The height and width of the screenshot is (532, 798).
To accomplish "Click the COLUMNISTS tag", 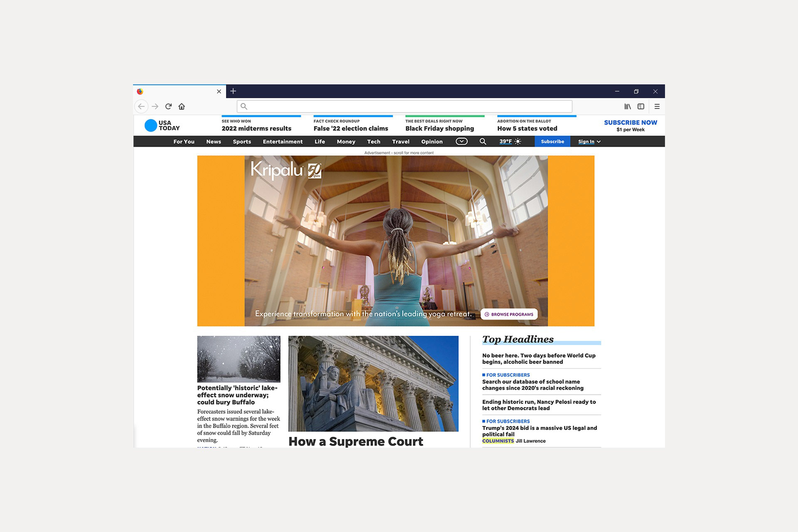I will pos(498,441).
